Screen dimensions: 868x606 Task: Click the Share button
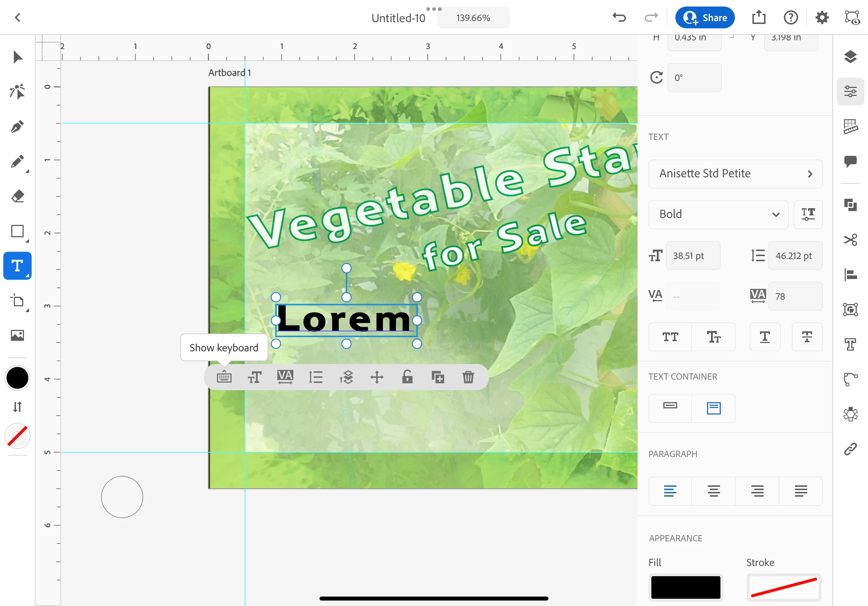705,18
